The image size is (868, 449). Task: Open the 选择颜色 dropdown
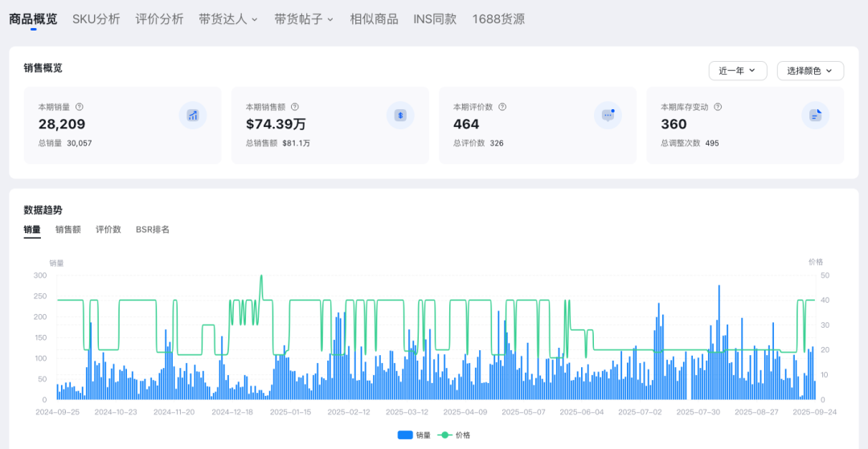809,71
